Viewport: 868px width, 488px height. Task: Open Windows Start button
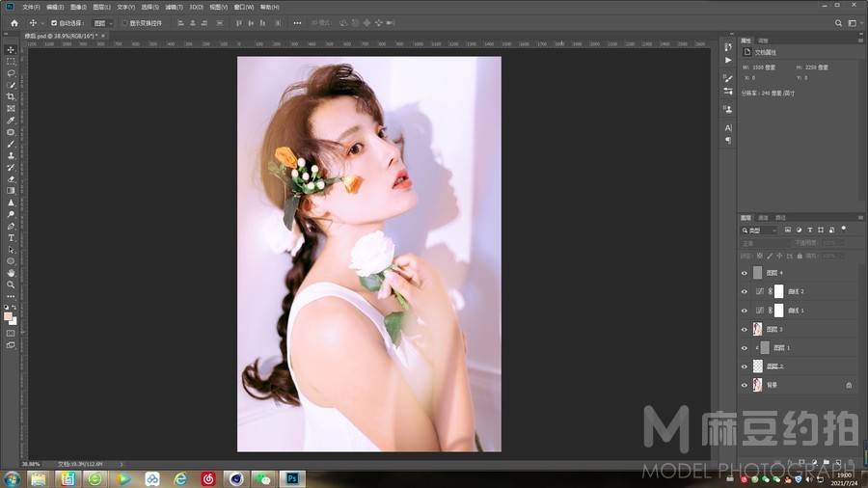(x=12, y=478)
